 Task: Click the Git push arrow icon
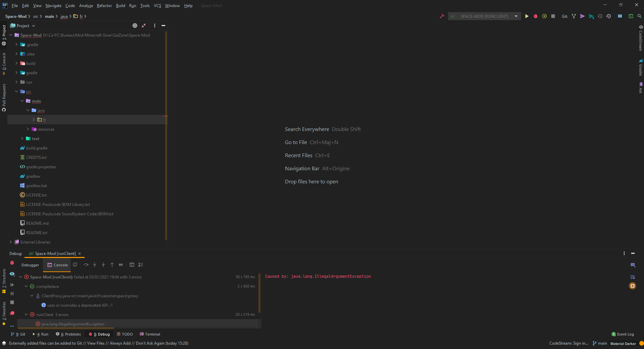click(x=583, y=16)
